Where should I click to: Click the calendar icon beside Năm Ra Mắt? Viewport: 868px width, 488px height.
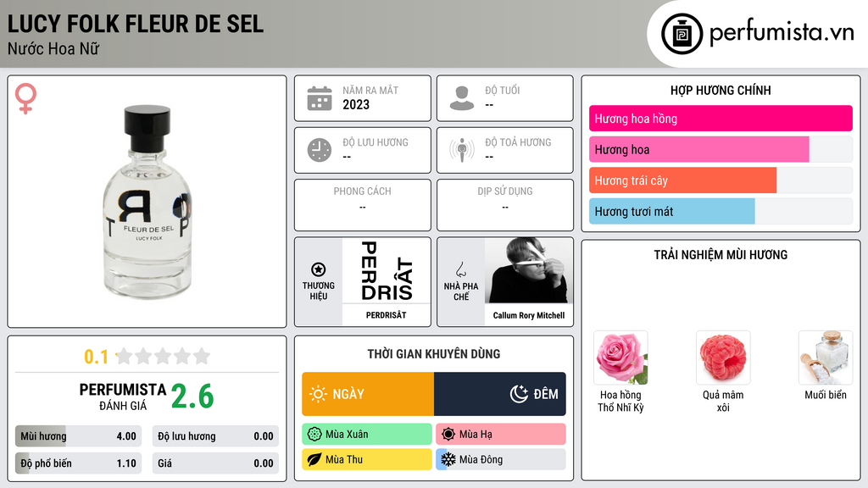(320, 98)
